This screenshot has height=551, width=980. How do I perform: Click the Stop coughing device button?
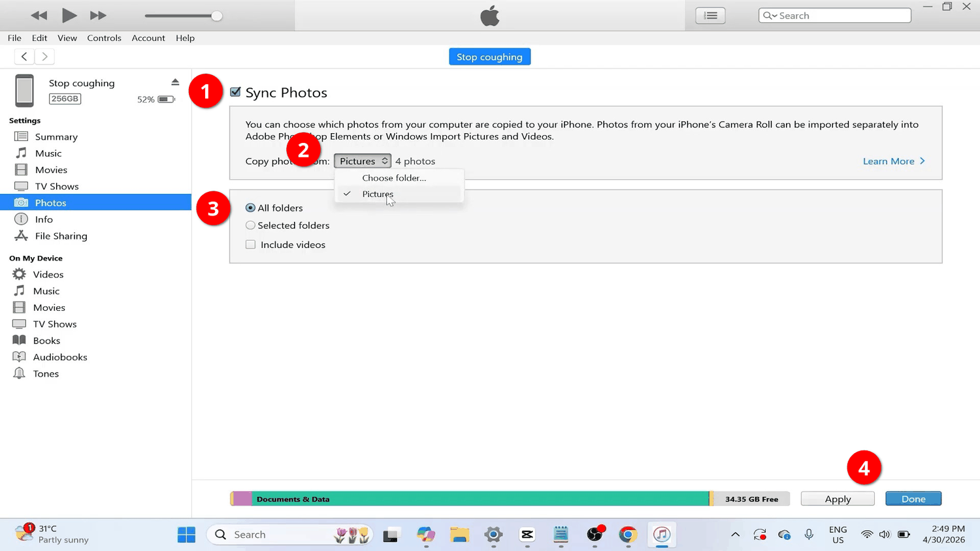(489, 57)
